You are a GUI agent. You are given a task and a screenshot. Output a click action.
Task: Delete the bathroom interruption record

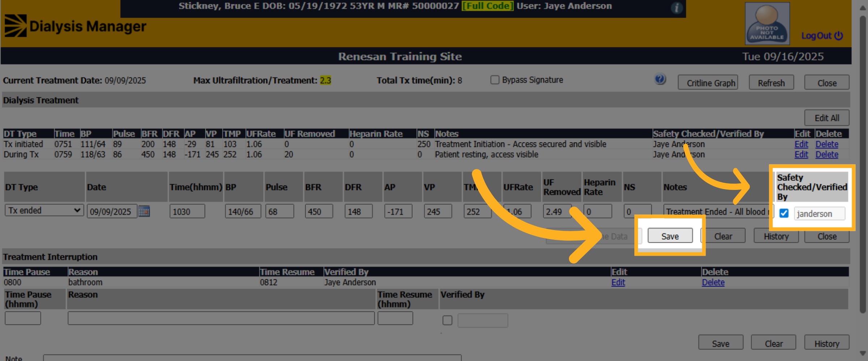tap(713, 282)
